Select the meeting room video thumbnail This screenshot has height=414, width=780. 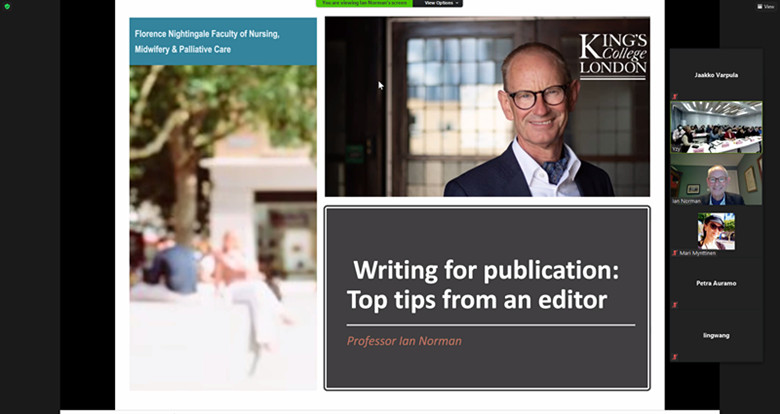click(x=716, y=127)
